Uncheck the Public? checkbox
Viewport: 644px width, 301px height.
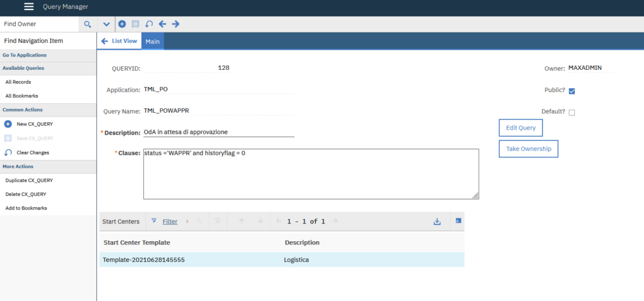[572, 91]
